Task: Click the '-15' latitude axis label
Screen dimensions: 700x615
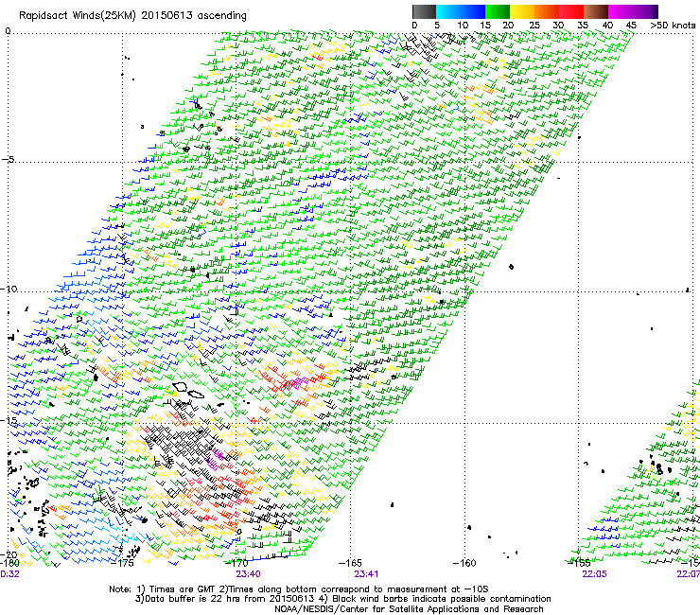Action: [x=9, y=420]
